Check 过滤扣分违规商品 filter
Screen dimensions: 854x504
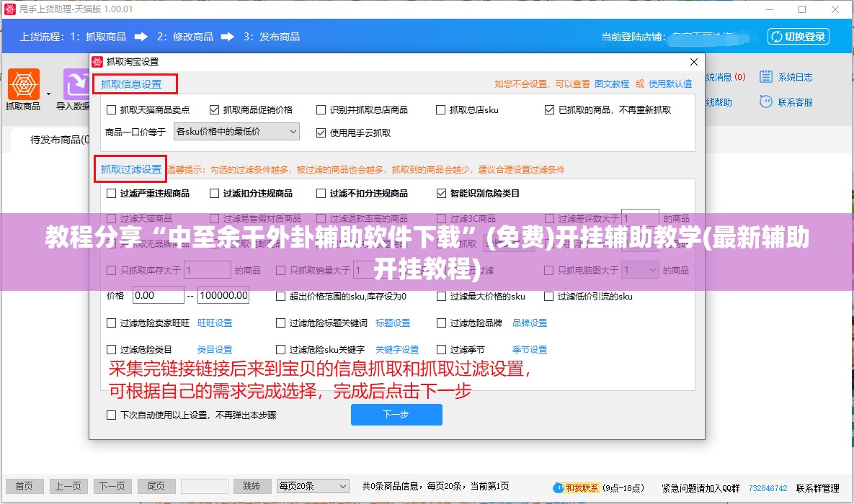pos(215,193)
